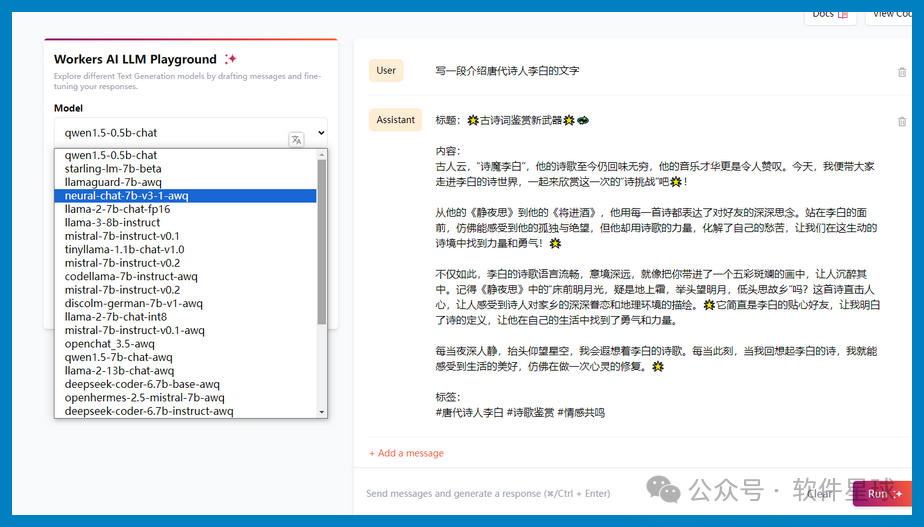Choose starling-lm-7b-beta model option
Viewport: 924px width, 527px height.
point(185,169)
